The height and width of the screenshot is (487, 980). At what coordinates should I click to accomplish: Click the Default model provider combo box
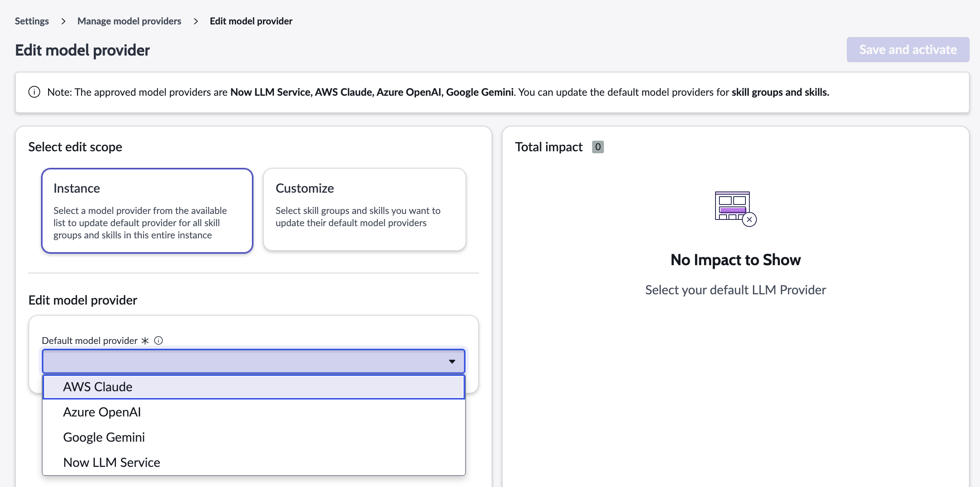(x=253, y=361)
